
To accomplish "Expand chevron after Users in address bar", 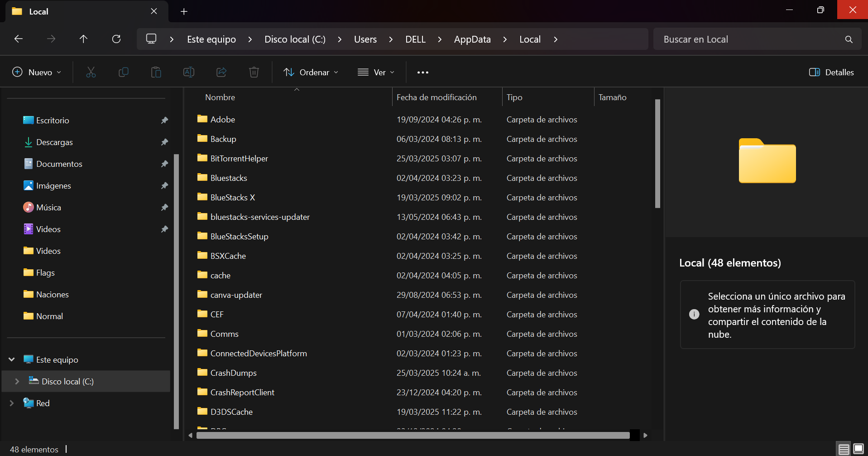I will click(x=391, y=39).
